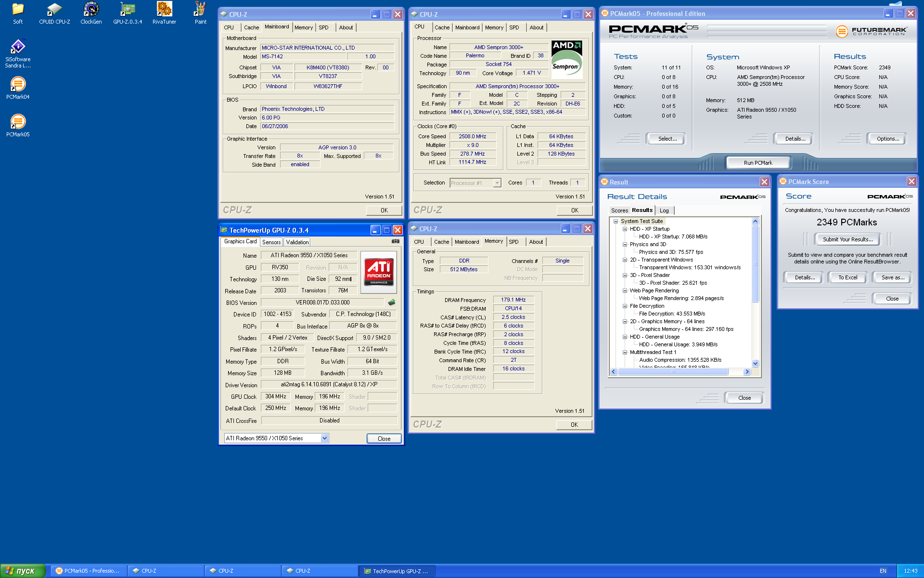Switch to TechPowerUp GPU-Z taskbar button
924x578 pixels.
click(397, 571)
